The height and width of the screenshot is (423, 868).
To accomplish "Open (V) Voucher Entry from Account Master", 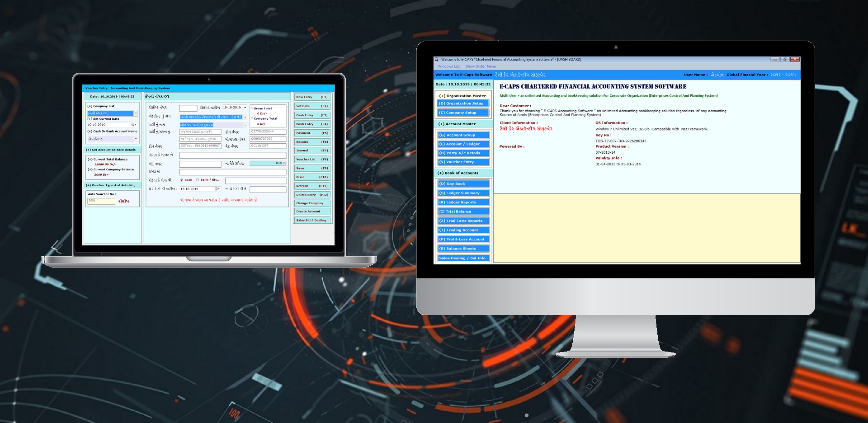I will (463, 162).
